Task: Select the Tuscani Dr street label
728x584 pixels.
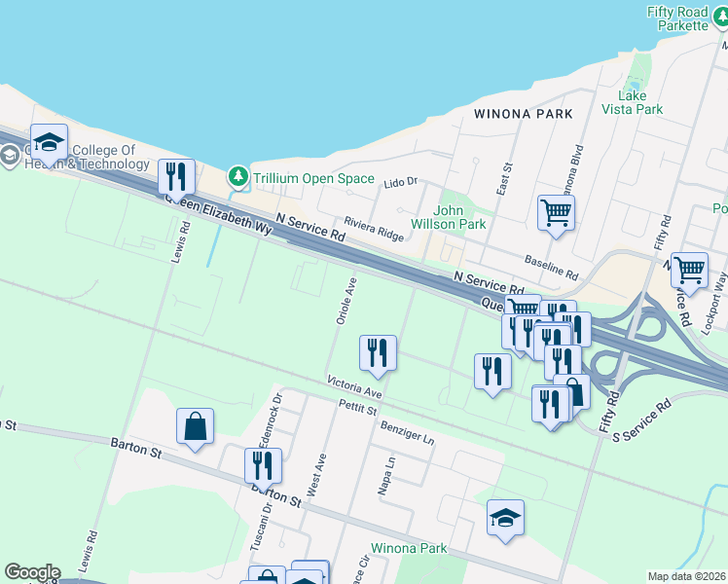Action: [x=261, y=527]
